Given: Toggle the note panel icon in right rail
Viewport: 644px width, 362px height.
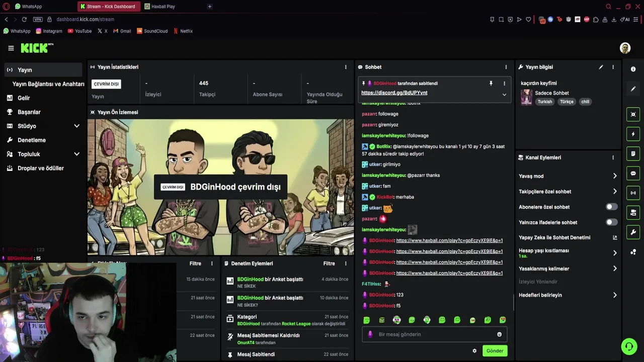Looking at the screenshot, I should coord(633,153).
